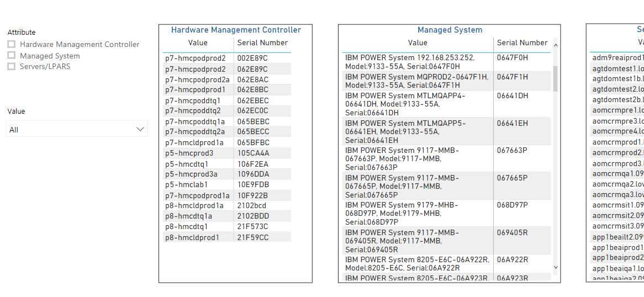Click the p7-hmcldprod1a value cell
The height and width of the screenshot is (297, 644).
click(194, 142)
